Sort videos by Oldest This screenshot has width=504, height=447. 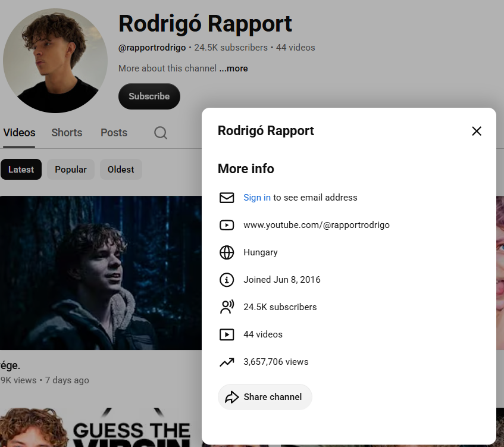click(121, 170)
